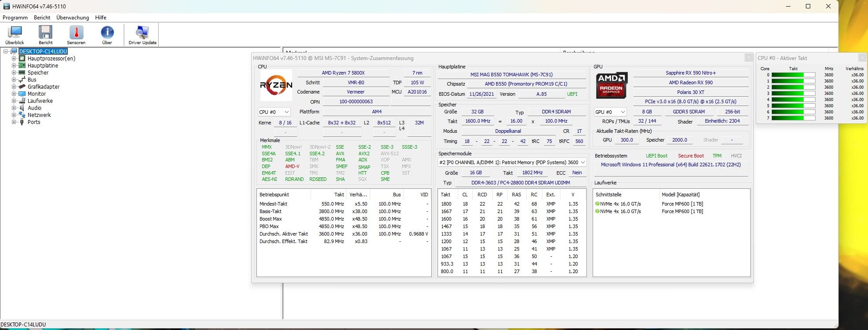Click the BIOS-Datum 11/26/2021 field
Image resolution: width=868 pixels, height=330 pixels.
click(x=482, y=94)
